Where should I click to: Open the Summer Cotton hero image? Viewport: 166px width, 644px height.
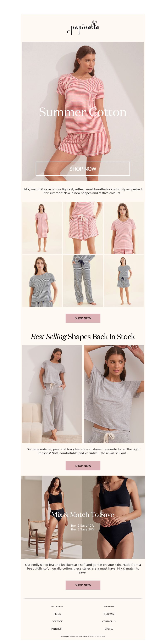pos(83,112)
